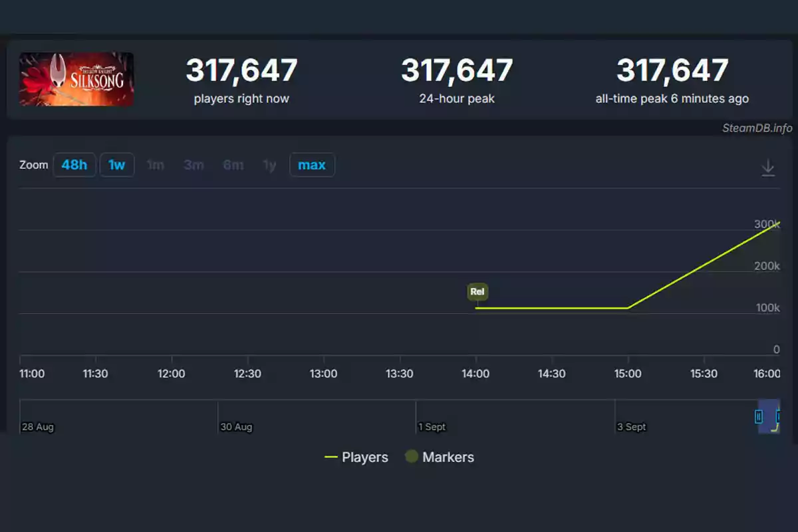The image size is (798, 532).
Task: Click the 15:00 time axis label
Action: point(628,374)
